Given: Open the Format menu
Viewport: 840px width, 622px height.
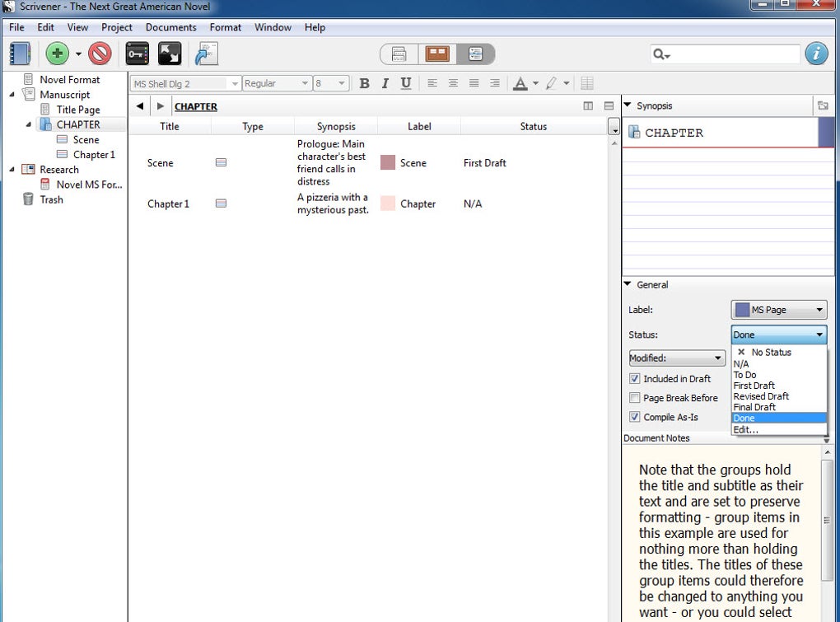Looking at the screenshot, I should pyautogui.click(x=225, y=27).
